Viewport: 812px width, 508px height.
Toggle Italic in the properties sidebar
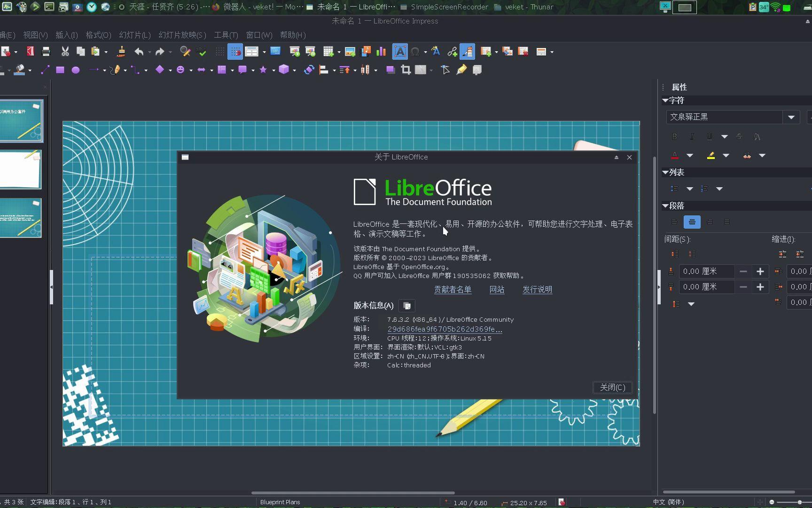click(x=692, y=136)
